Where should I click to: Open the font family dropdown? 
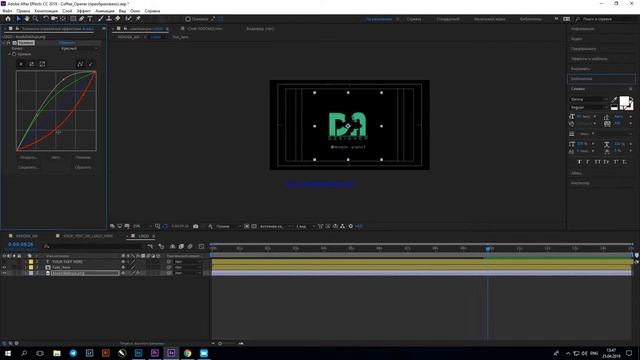coord(589,99)
